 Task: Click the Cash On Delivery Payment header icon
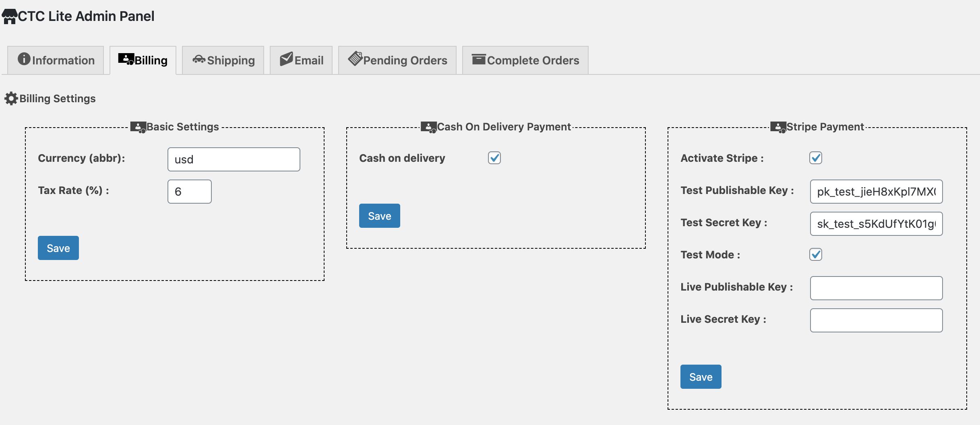pyautogui.click(x=428, y=127)
